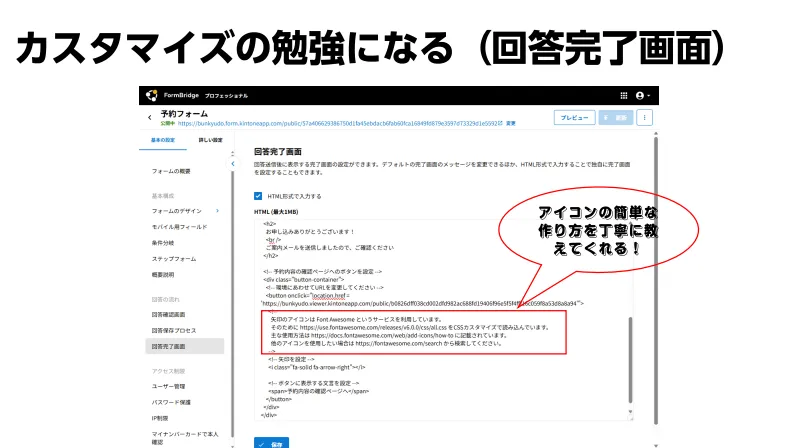Click the プレビュー button

click(573, 117)
